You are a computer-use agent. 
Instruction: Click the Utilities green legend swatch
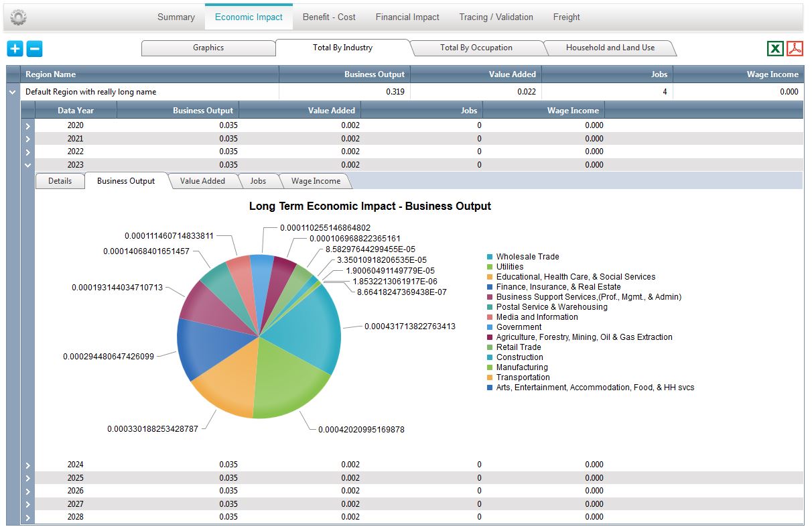[490, 267]
